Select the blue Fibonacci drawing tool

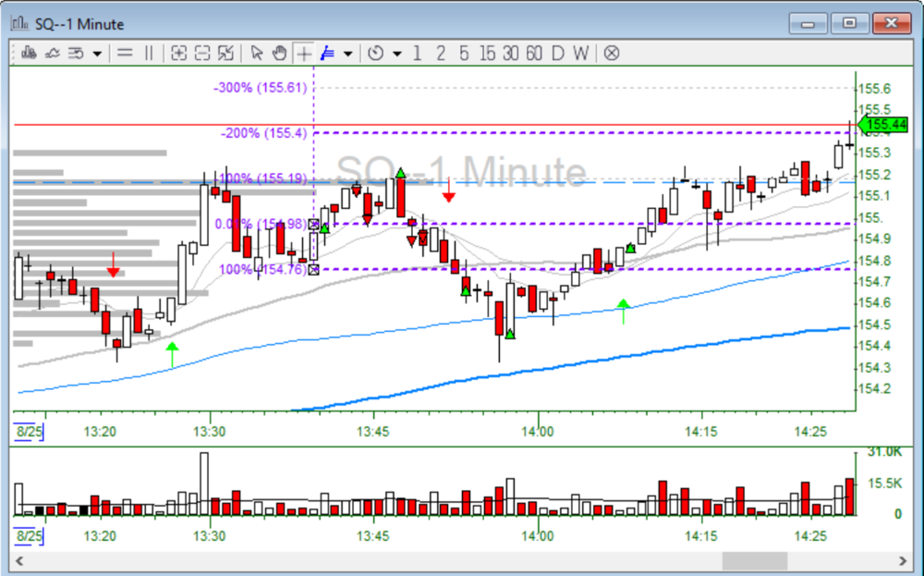coord(326,53)
